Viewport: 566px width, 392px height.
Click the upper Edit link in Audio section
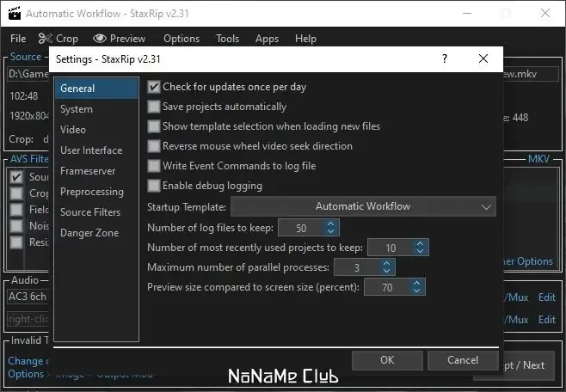547,297
